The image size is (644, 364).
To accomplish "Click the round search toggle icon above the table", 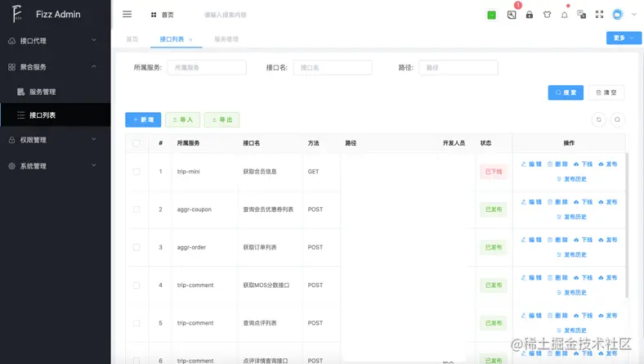I will click(x=617, y=119).
